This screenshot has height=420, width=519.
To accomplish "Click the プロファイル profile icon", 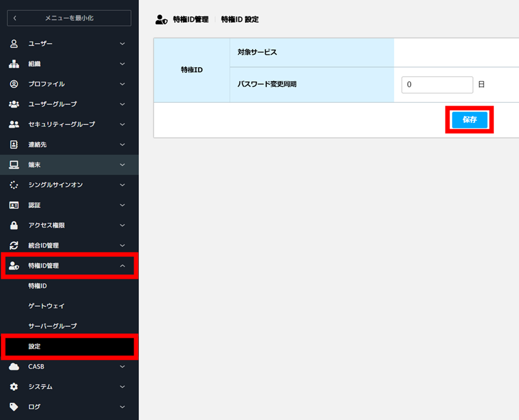I will point(14,84).
